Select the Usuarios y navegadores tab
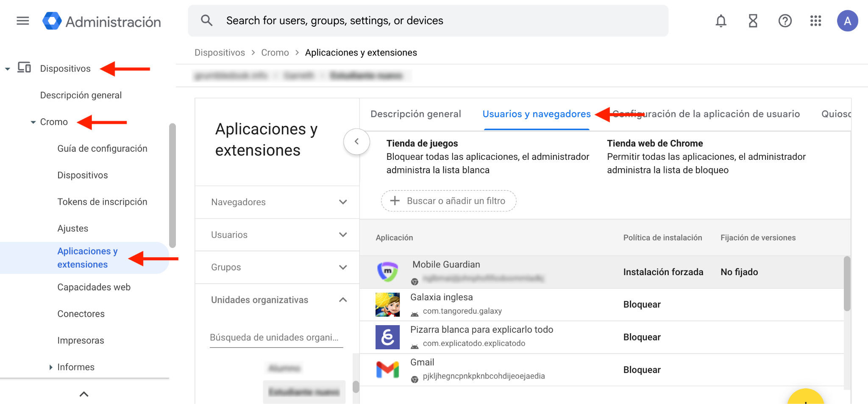Viewport: 868px width, 404px height. click(536, 114)
